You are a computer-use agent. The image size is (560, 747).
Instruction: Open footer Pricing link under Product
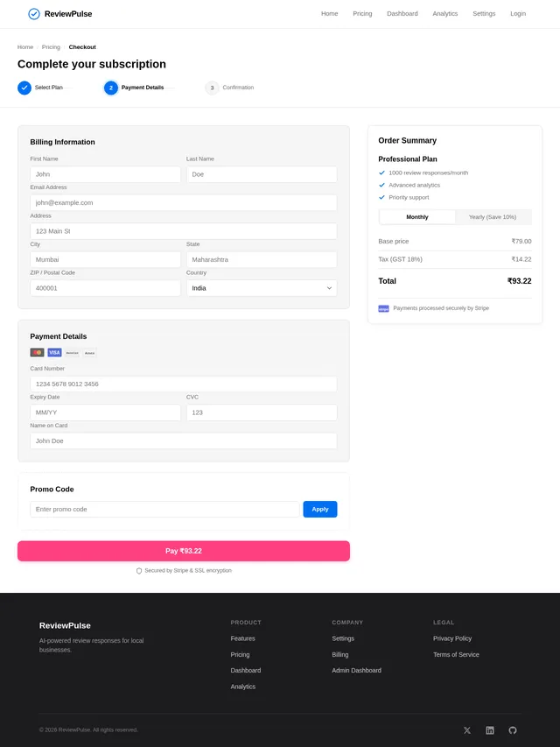tap(240, 654)
